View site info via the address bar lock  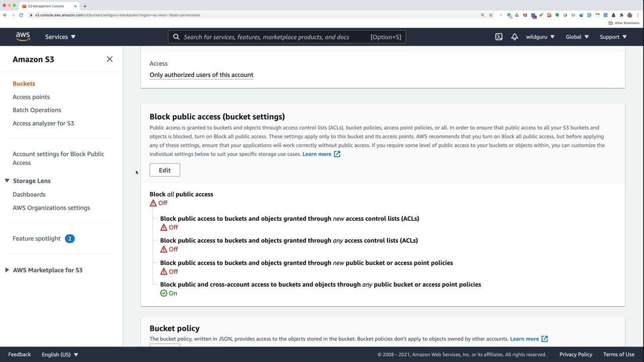pos(31,15)
